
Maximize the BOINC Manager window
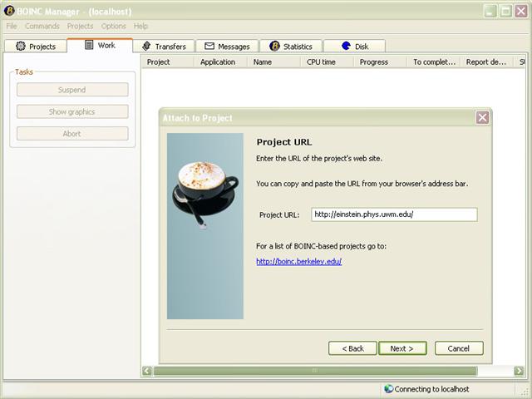(505, 11)
